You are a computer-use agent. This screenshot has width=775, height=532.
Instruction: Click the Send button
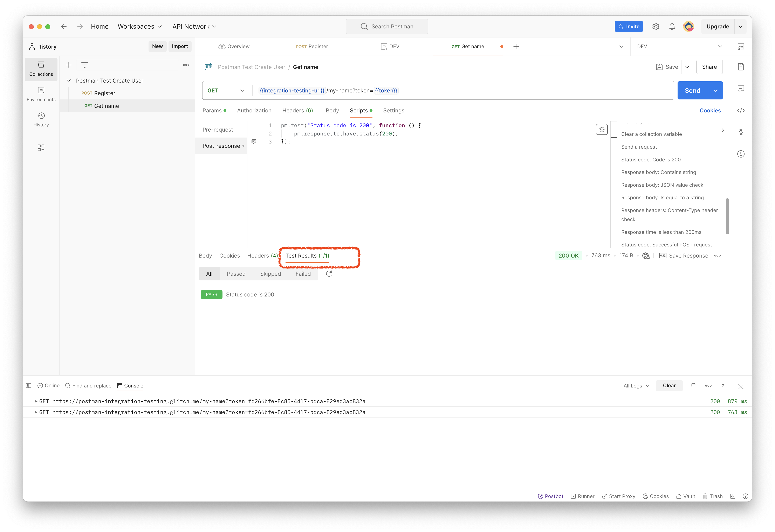coord(692,91)
